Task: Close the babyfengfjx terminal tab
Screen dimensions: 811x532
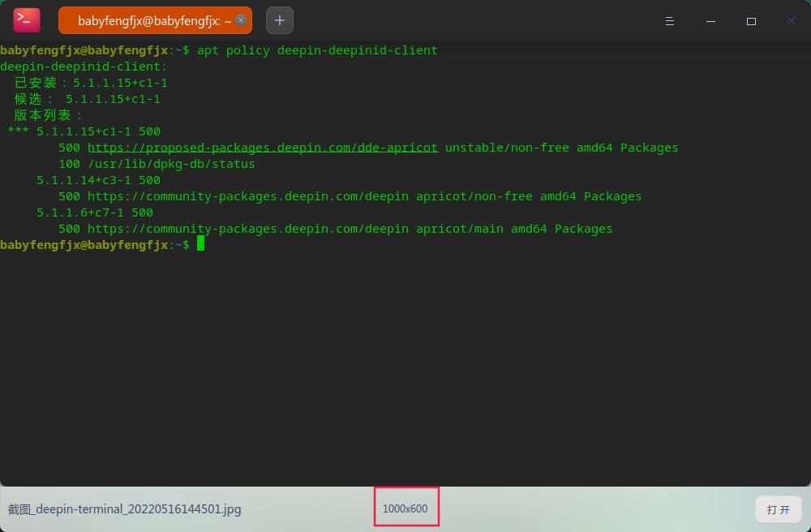Action: (241, 21)
